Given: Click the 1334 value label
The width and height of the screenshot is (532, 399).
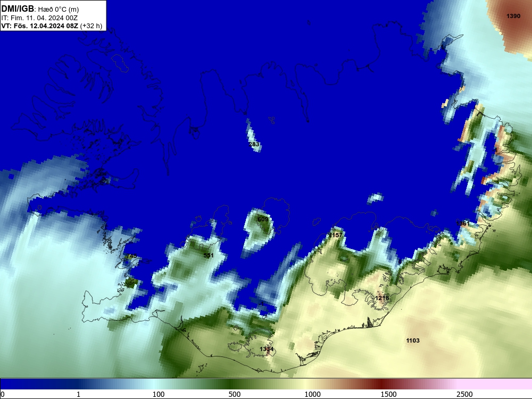Looking at the screenshot, I should coord(267,349).
